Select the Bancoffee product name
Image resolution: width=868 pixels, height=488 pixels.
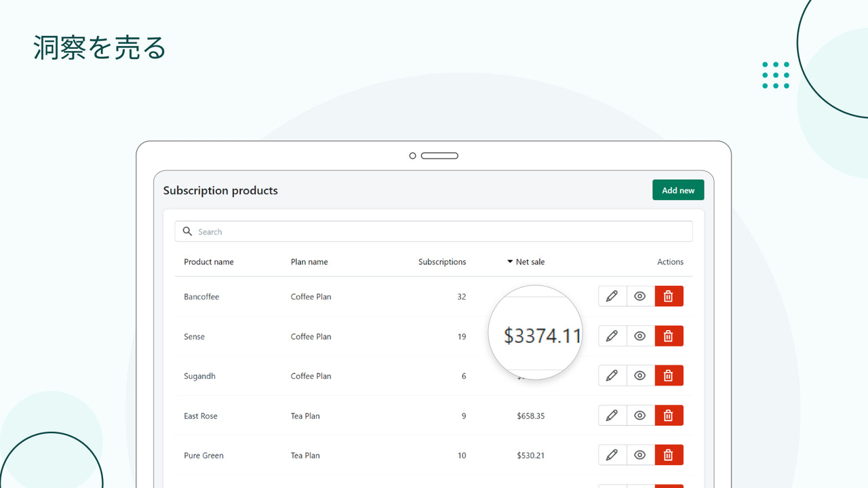[x=201, y=297]
